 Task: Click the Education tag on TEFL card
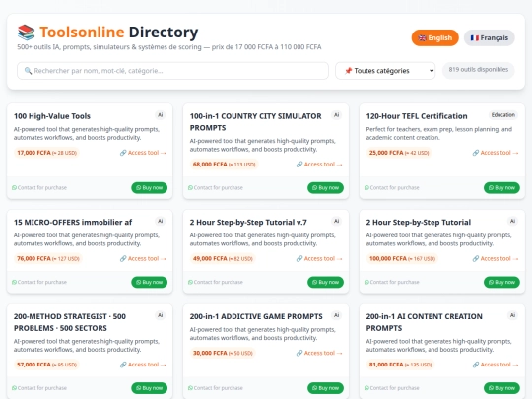click(503, 115)
